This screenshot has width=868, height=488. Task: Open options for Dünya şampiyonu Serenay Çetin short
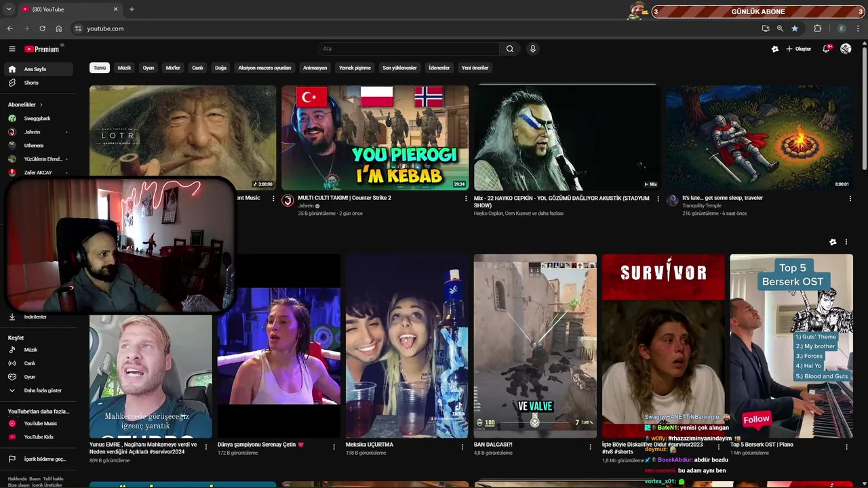(334, 447)
